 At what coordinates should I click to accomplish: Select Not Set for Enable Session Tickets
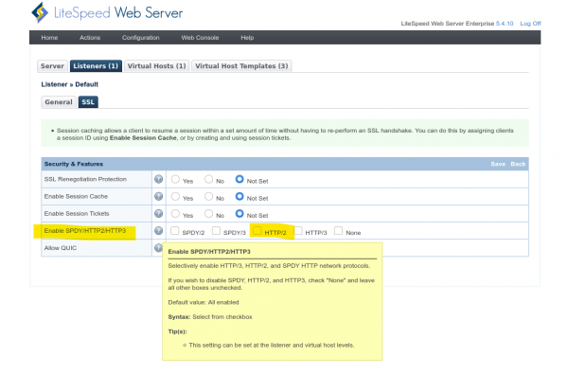click(240, 213)
